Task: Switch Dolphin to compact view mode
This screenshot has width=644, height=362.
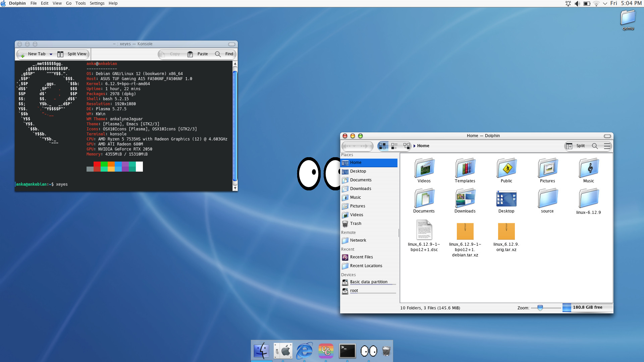Action: click(394, 146)
